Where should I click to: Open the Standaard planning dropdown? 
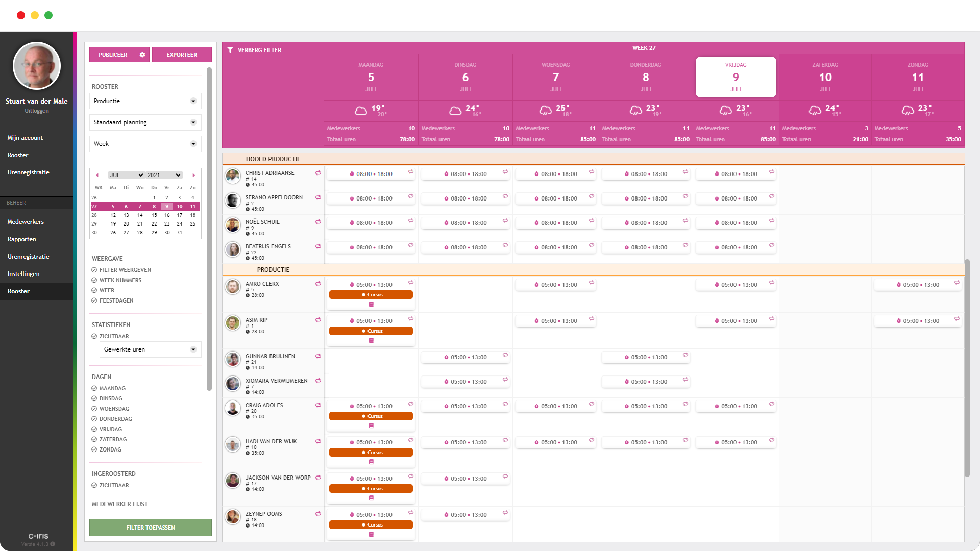(145, 122)
